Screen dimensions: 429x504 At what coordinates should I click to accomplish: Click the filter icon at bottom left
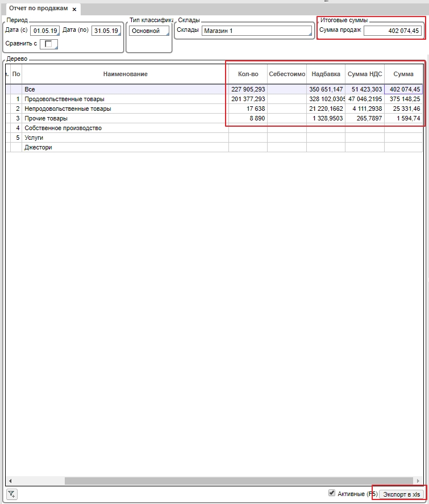click(11, 494)
